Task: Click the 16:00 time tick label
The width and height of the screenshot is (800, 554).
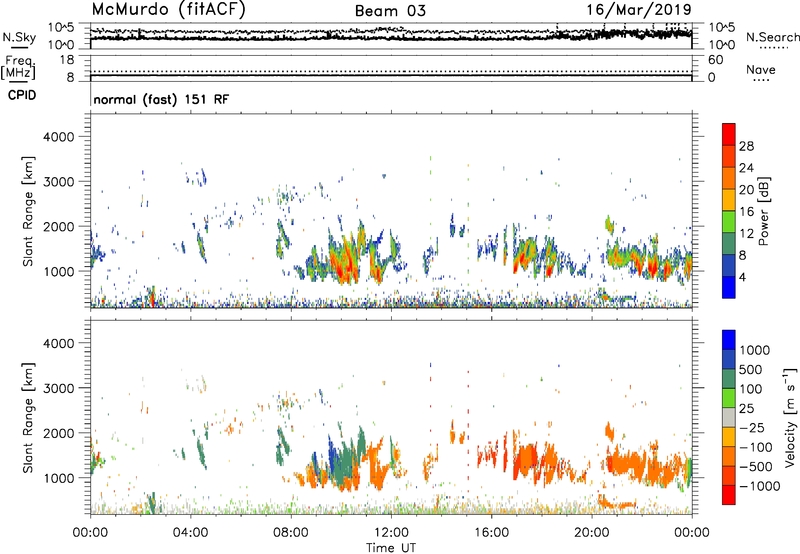Action: (x=491, y=533)
